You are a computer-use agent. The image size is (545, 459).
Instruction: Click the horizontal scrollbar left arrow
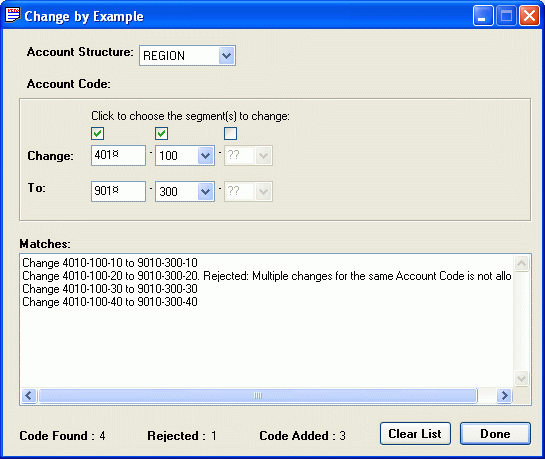29,395
